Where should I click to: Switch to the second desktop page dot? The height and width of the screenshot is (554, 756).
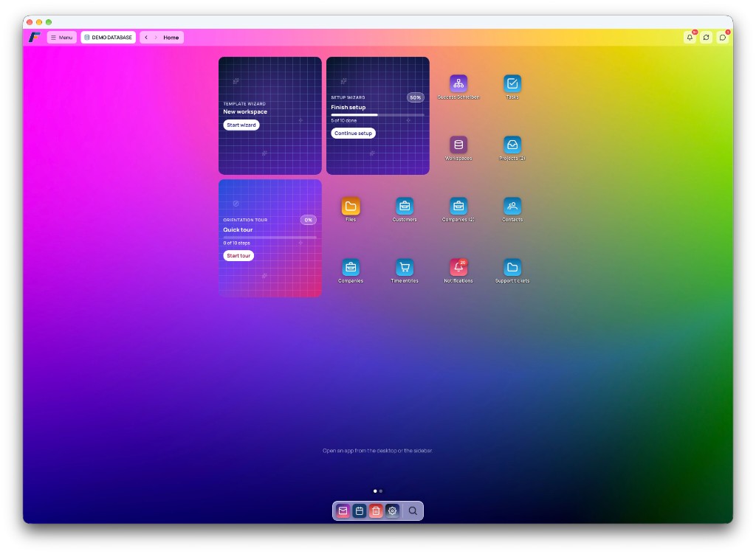[381, 491]
